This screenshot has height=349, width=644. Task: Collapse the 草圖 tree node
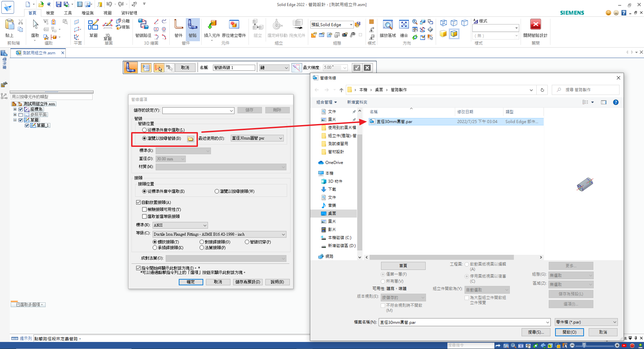[x=15, y=120]
